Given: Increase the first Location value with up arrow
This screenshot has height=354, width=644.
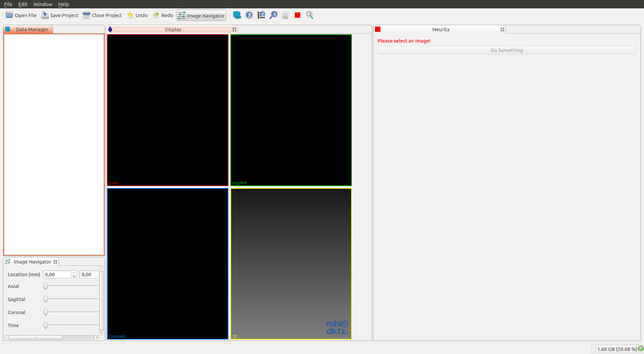Looking at the screenshot, I should pyautogui.click(x=74, y=273).
